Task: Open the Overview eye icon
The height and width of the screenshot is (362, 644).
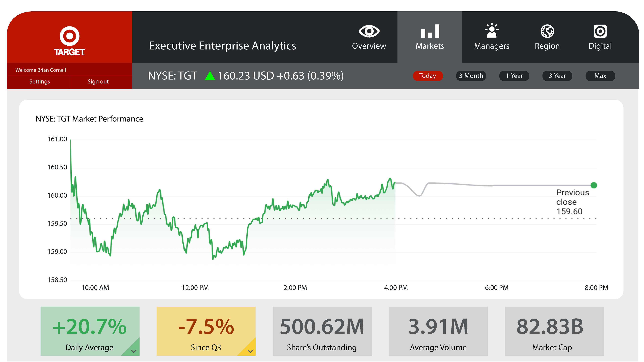Action: tap(369, 31)
